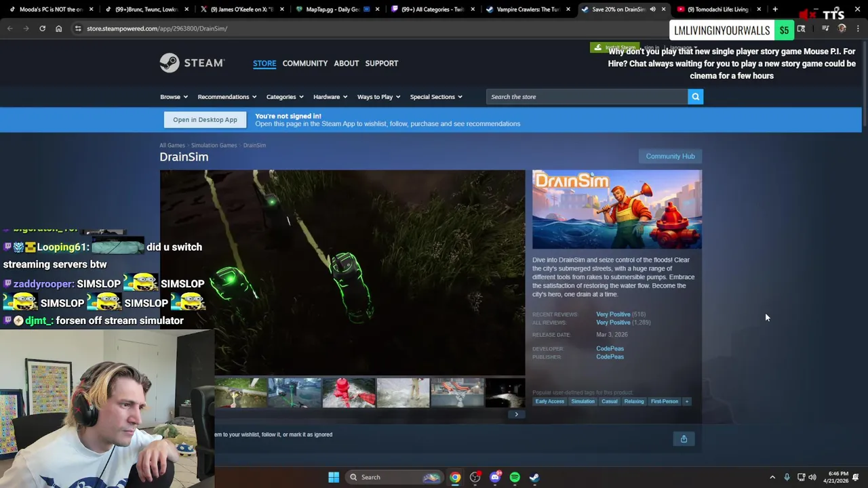
Task: Open the ABOUT header link
Action: click(347, 63)
